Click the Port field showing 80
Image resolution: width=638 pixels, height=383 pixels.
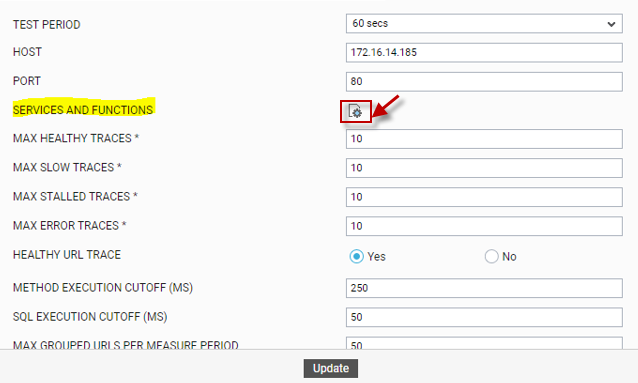point(484,81)
